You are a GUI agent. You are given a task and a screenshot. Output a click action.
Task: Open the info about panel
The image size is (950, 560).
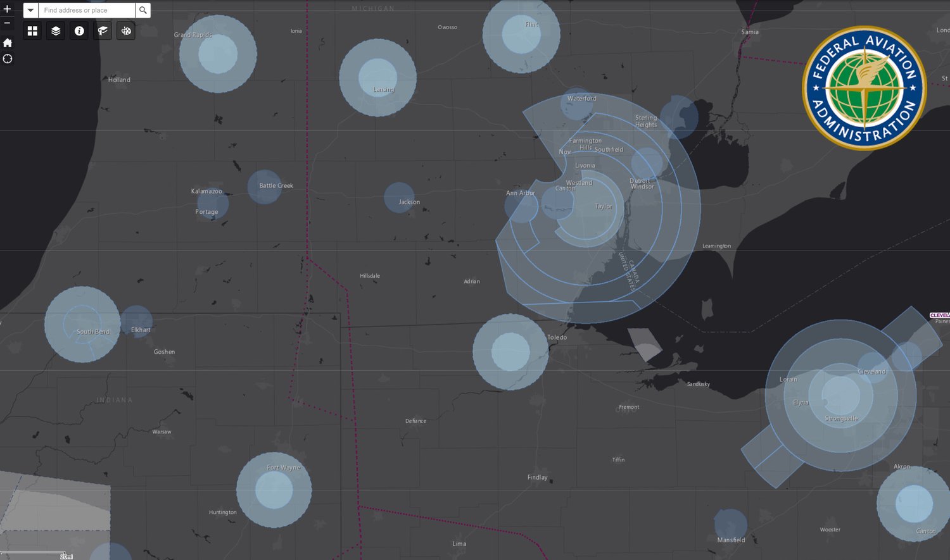[79, 30]
